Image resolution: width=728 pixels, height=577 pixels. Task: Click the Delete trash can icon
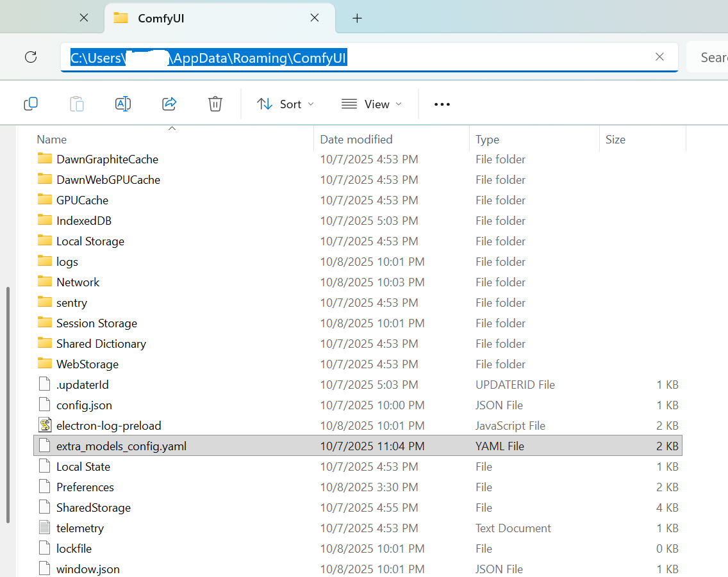(215, 104)
